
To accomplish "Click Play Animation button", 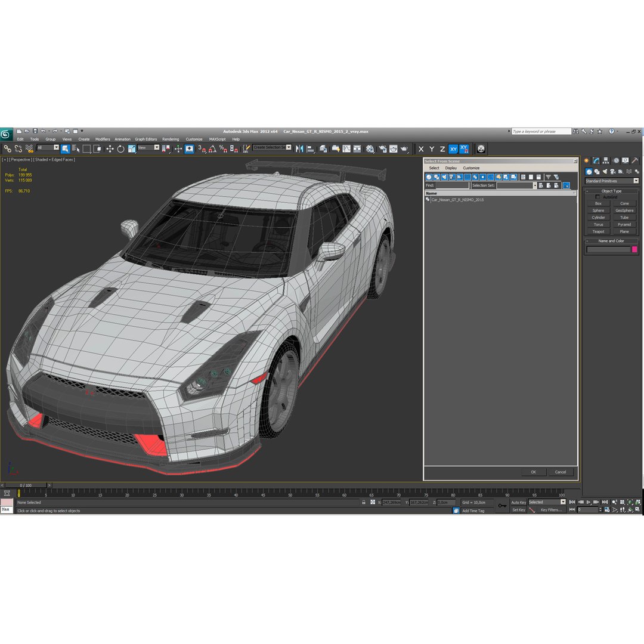I will pos(589,502).
